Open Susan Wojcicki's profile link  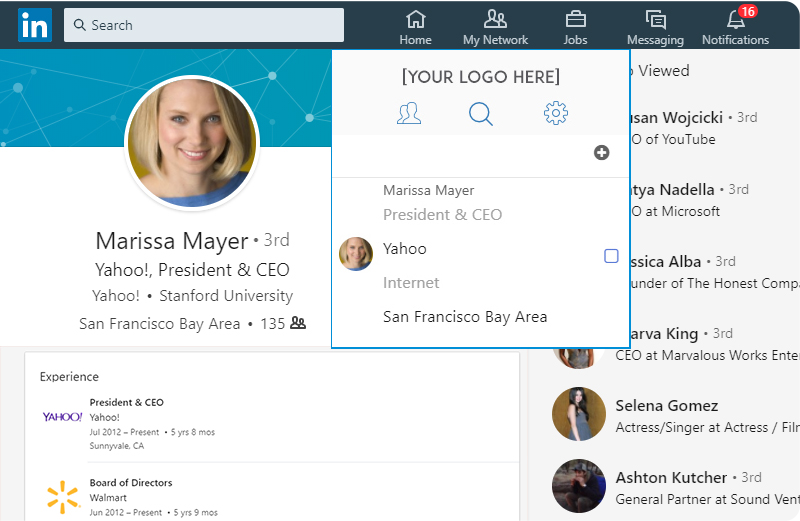(x=677, y=117)
